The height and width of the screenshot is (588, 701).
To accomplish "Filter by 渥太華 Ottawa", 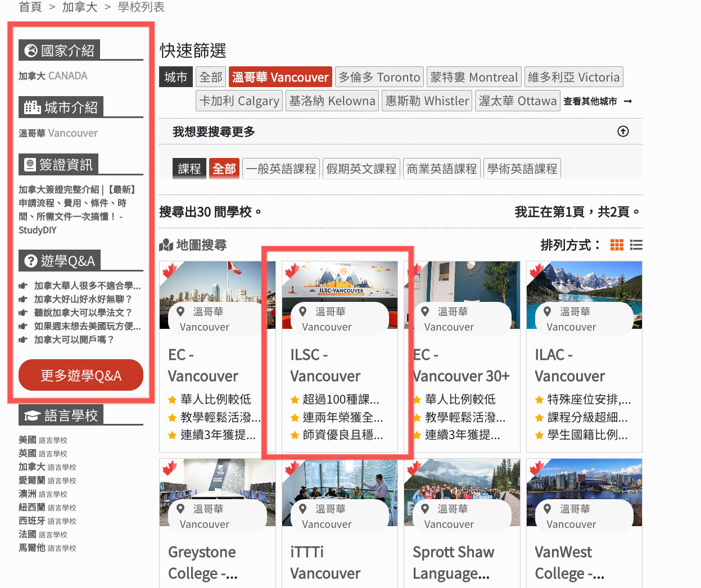I will point(518,101).
